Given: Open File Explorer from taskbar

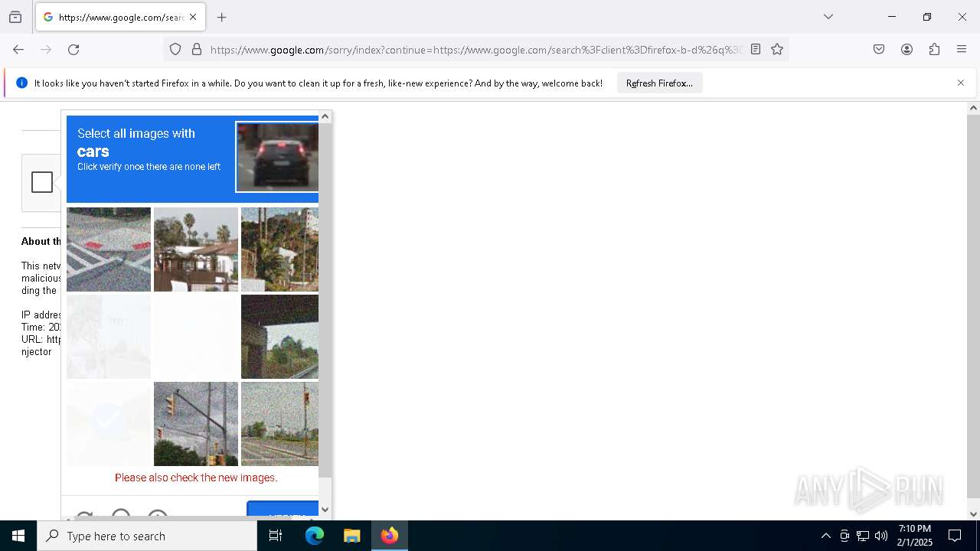Looking at the screenshot, I should [x=351, y=536].
